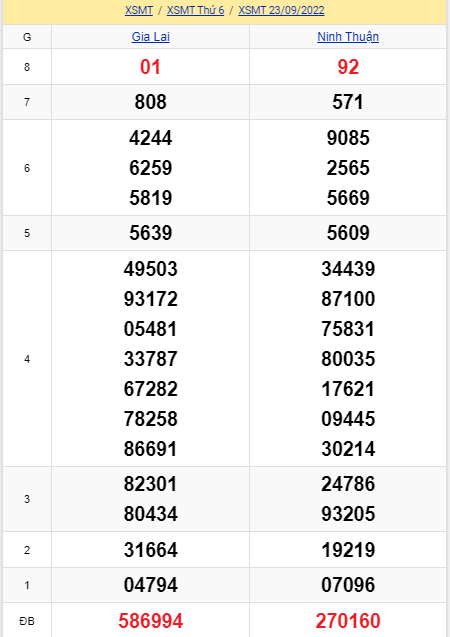Open the XSMT breadcrumb link
This screenshot has height=637, width=450.
pyautogui.click(x=138, y=10)
